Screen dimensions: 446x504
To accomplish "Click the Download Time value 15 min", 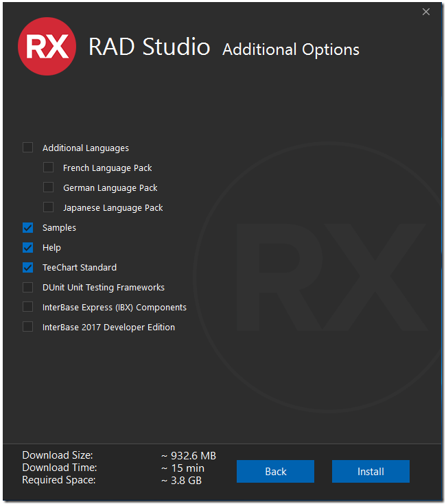I will pyautogui.click(x=183, y=468).
